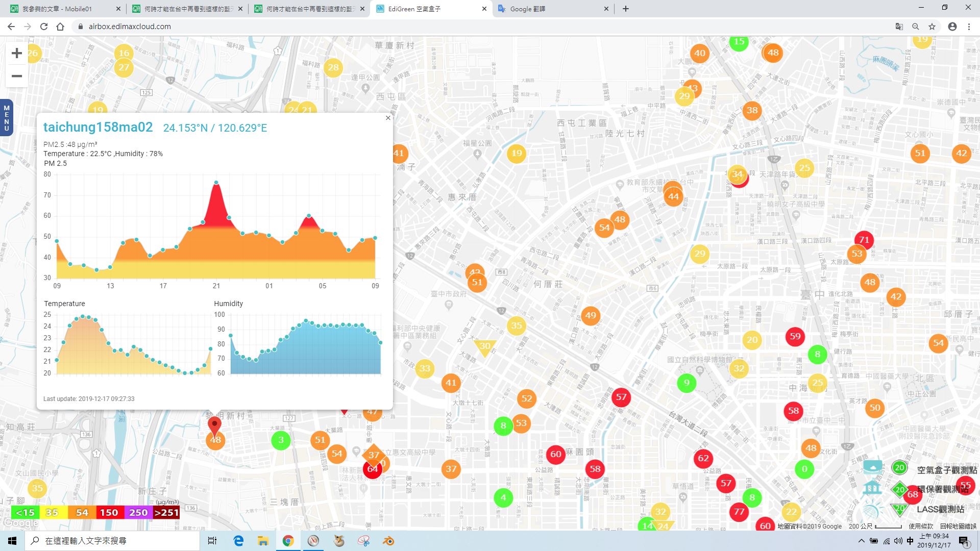Select the yellow triangle LASS marker 30
980x551 pixels.
pyautogui.click(x=484, y=347)
